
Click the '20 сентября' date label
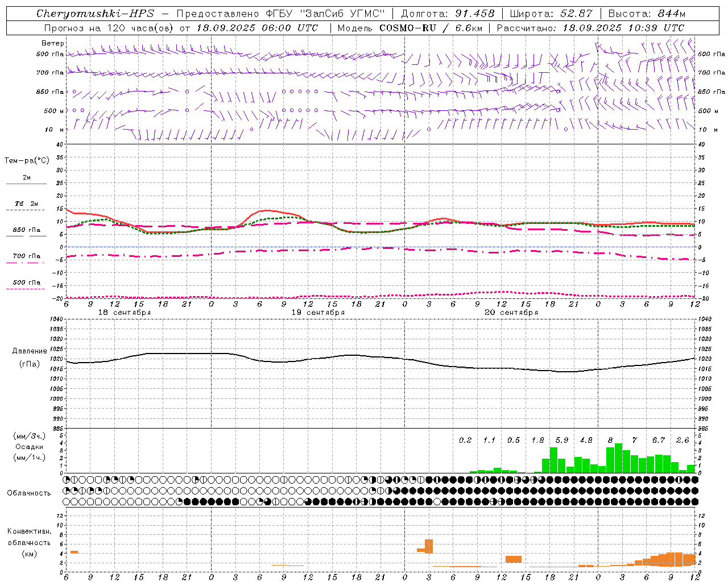[511, 313]
